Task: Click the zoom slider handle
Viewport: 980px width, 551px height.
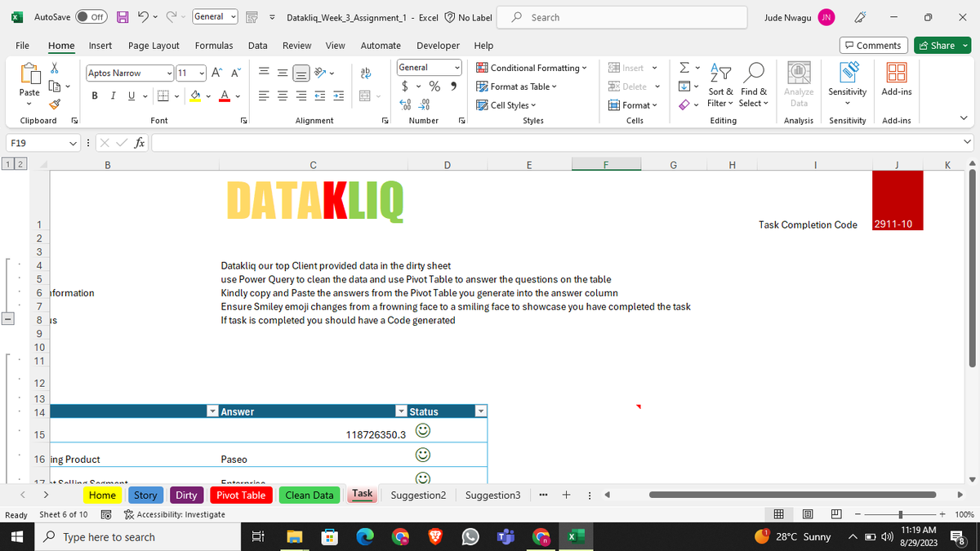Action: pos(899,514)
